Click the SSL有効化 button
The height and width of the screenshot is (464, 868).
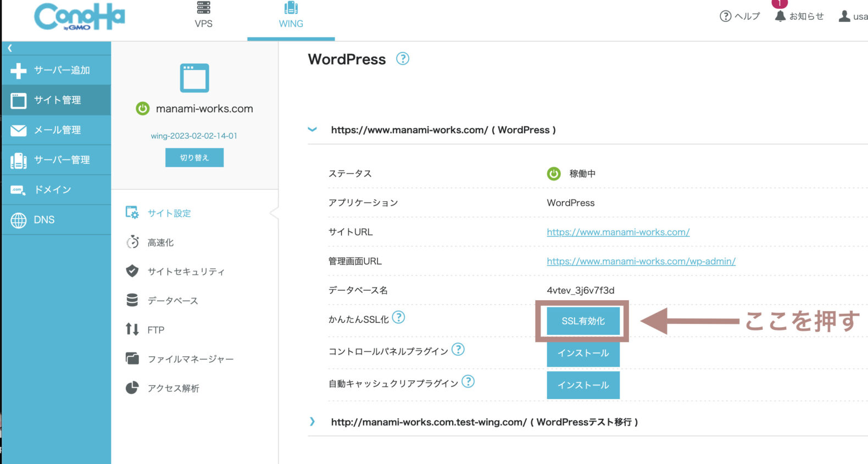583,321
